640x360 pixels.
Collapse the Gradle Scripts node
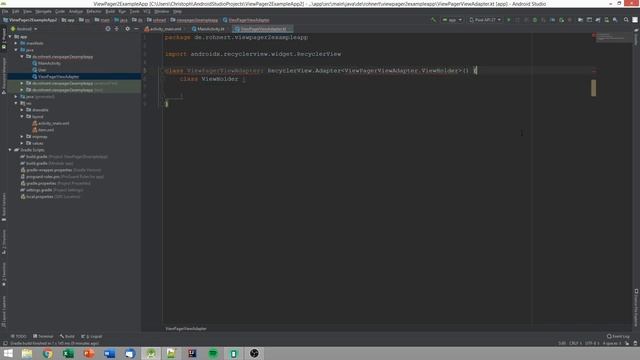10,150
